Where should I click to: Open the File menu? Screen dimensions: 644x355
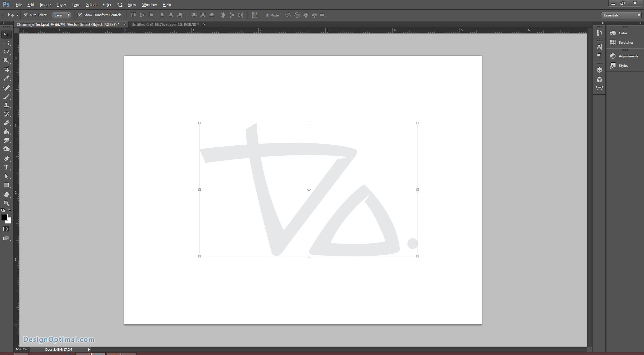(x=19, y=5)
